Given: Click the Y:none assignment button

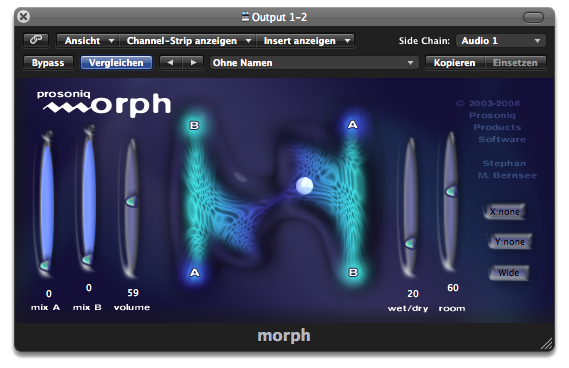Looking at the screenshot, I should pyautogui.click(x=509, y=242).
